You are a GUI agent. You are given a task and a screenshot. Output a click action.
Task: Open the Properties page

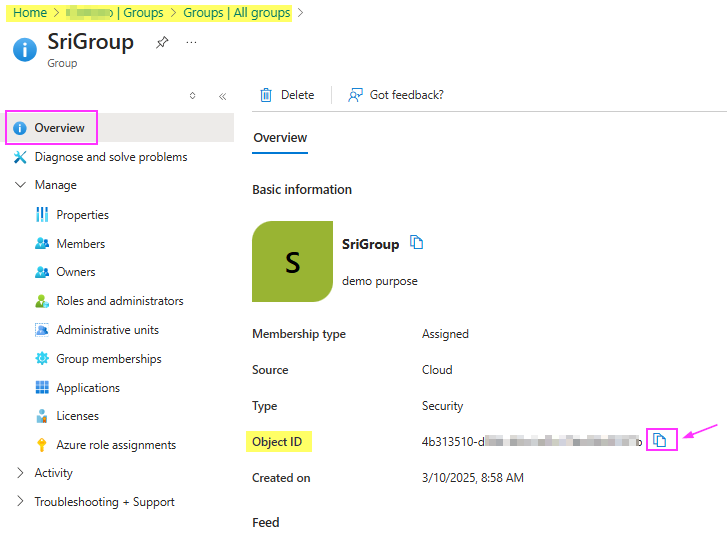pos(83,215)
